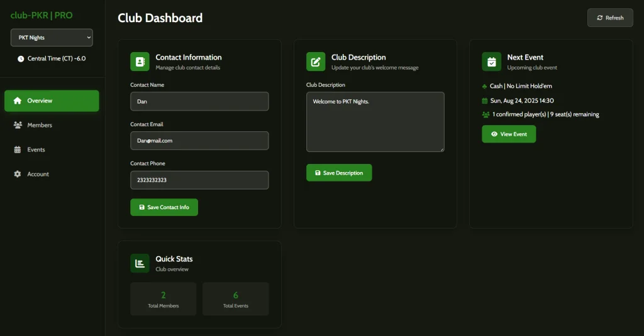Click the Next Event calendar check icon
Screen dimensions: 644x336
(491, 62)
